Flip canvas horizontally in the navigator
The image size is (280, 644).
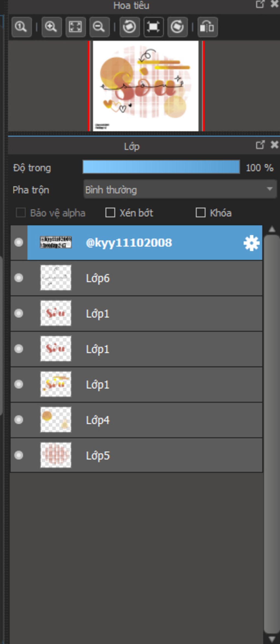pos(207,27)
